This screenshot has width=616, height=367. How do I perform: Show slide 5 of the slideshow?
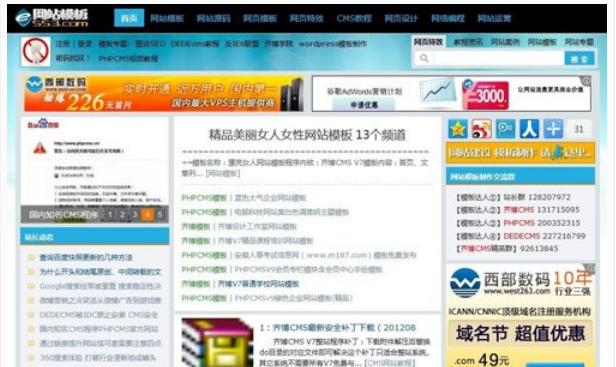click(160, 215)
